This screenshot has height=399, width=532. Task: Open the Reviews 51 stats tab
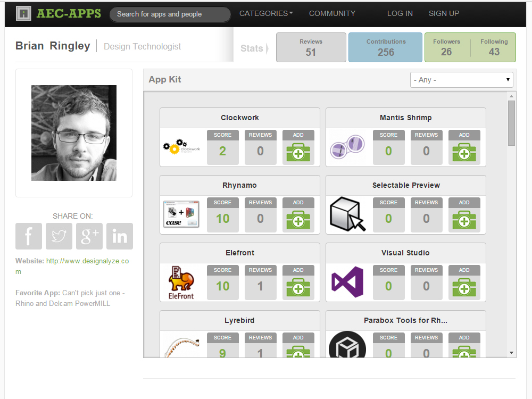[311, 47]
